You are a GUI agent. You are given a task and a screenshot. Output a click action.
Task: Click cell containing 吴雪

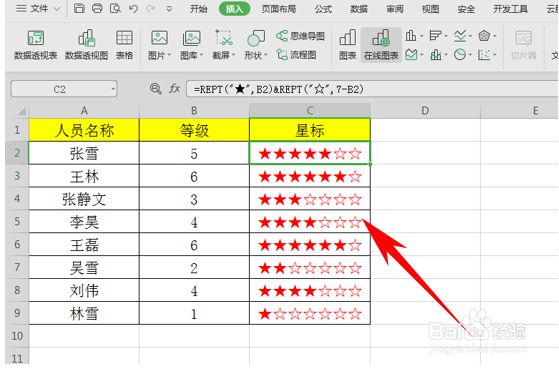(x=84, y=267)
